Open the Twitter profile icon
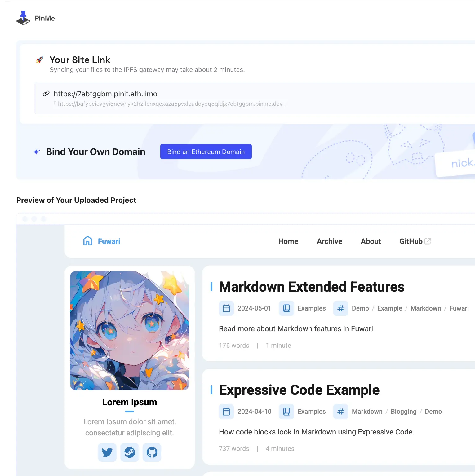The height and width of the screenshot is (476, 475). pyautogui.click(x=107, y=452)
